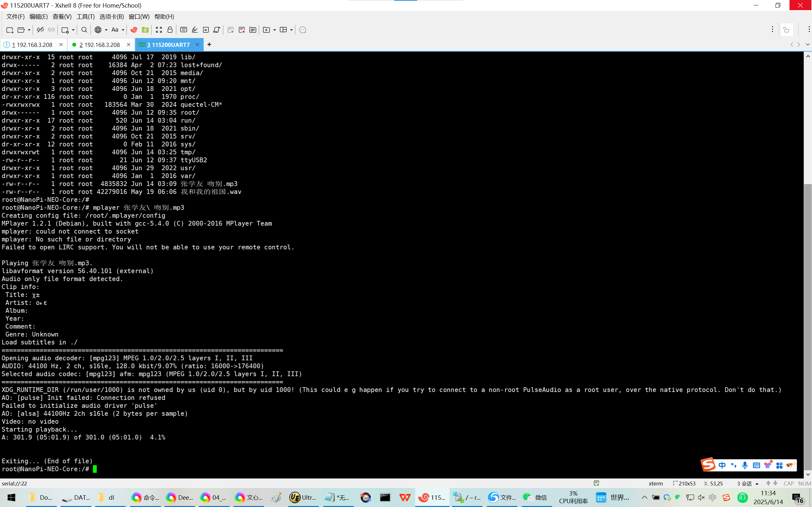Toggle Sogou Chinese/English input mode
The width and height of the screenshot is (812, 507).
click(x=722, y=465)
